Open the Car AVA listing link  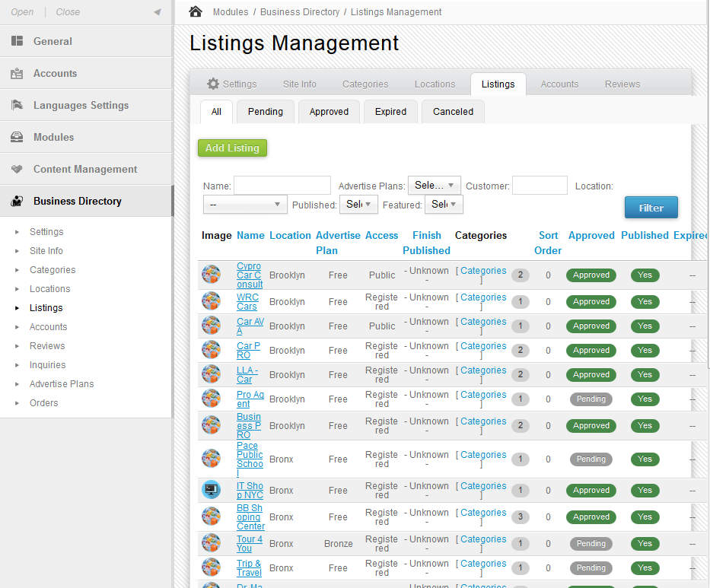[250, 326]
